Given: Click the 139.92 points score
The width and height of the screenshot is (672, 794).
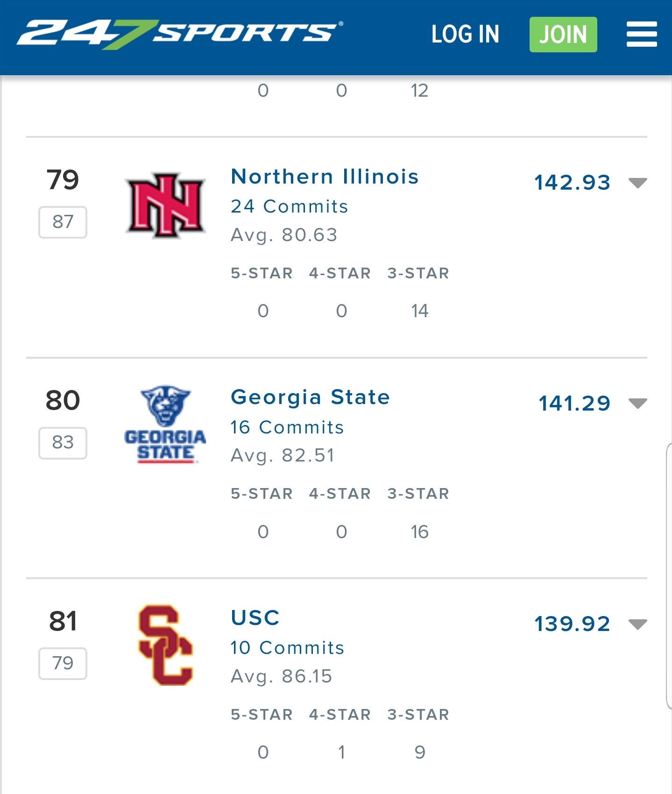Looking at the screenshot, I should pyautogui.click(x=573, y=624).
